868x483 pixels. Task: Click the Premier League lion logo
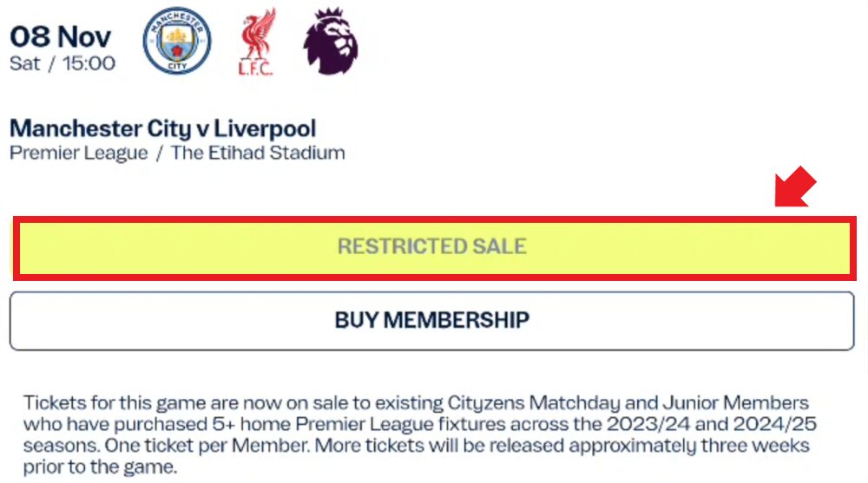click(x=331, y=41)
